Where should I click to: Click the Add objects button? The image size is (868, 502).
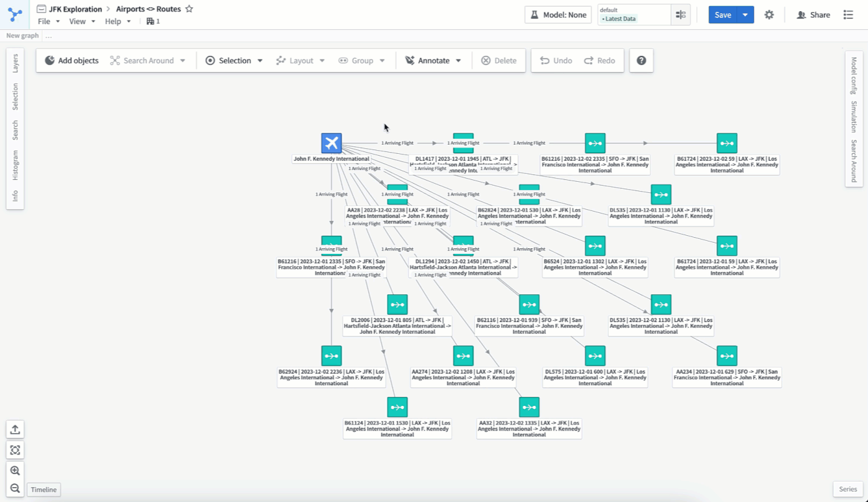click(72, 61)
